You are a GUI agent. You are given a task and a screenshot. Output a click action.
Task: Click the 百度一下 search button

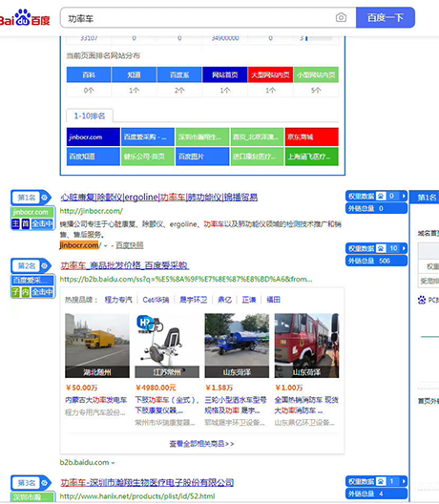click(x=386, y=17)
